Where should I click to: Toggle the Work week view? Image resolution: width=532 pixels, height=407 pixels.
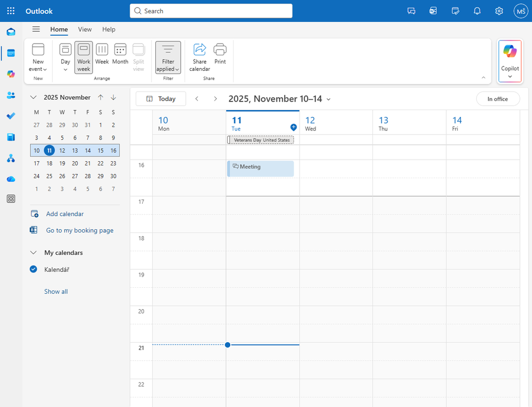pyautogui.click(x=84, y=57)
